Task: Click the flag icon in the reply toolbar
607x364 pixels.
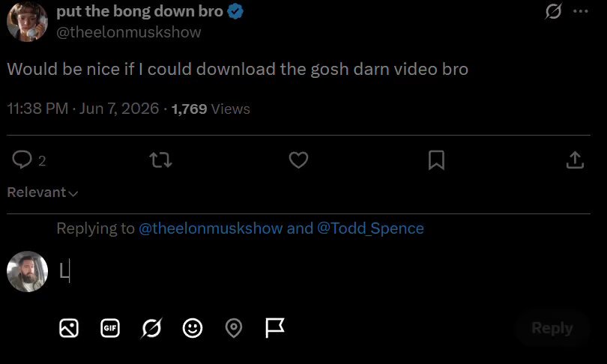Action: coord(275,327)
